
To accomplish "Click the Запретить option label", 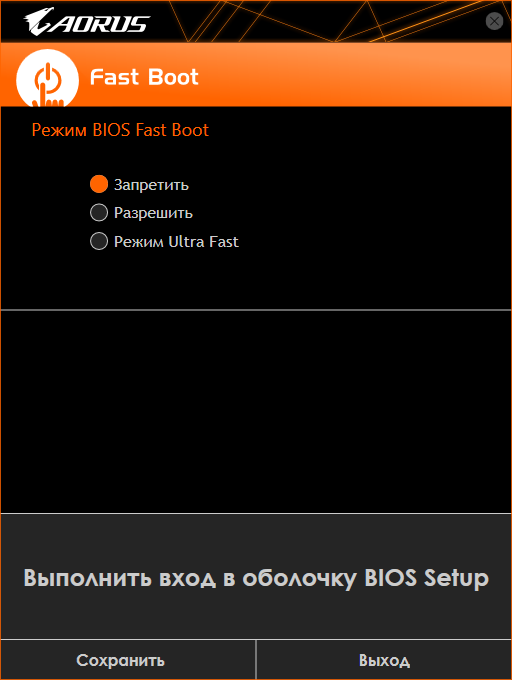I will [151, 185].
